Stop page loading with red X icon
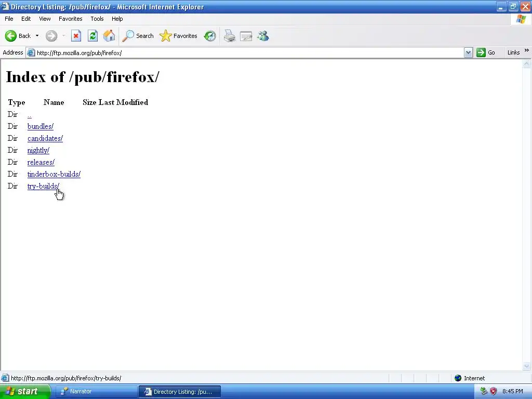The image size is (532, 399). (76, 36)
